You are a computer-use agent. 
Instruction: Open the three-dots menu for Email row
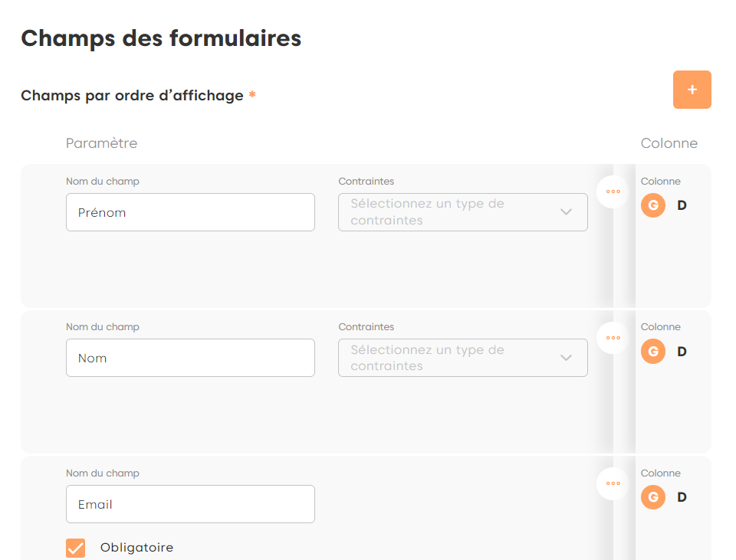point(613,483)
